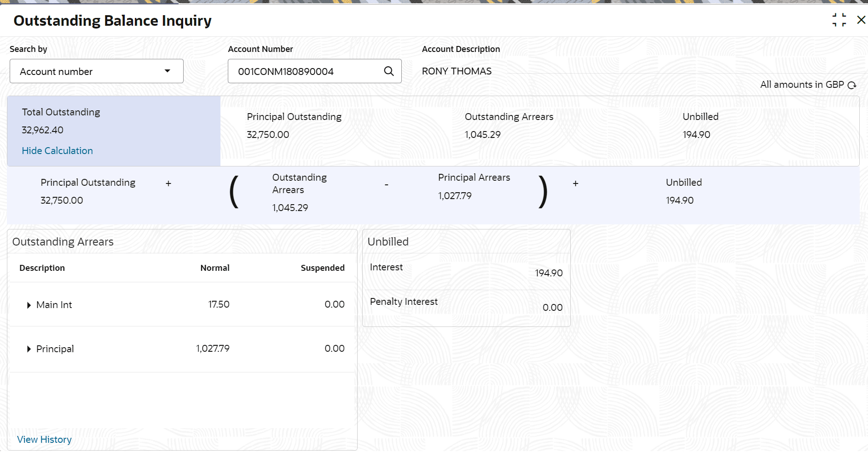This screenshot has height=452, width=868.
Task: Click the refresh icon beside GBP amounts
Action: pos(852,85)
